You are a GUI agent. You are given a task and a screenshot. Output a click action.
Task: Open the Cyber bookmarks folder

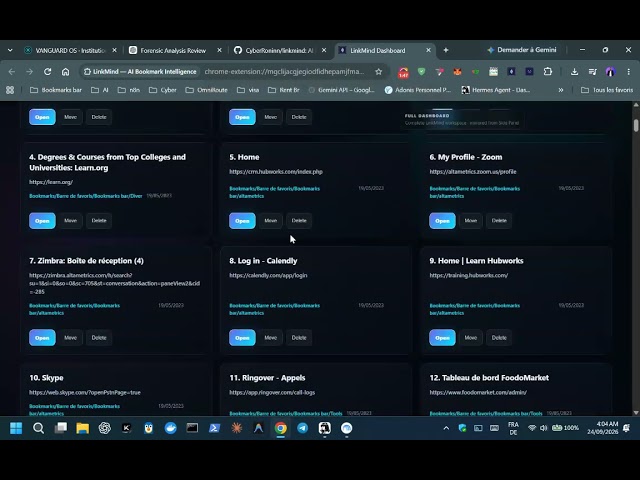pos(163,90)
